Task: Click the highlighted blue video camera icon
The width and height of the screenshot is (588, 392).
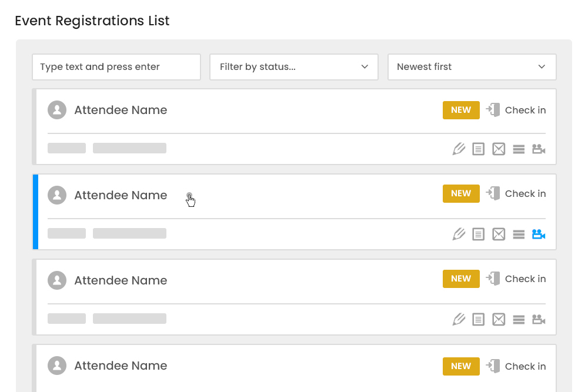Action: click(x=538, y=234)
